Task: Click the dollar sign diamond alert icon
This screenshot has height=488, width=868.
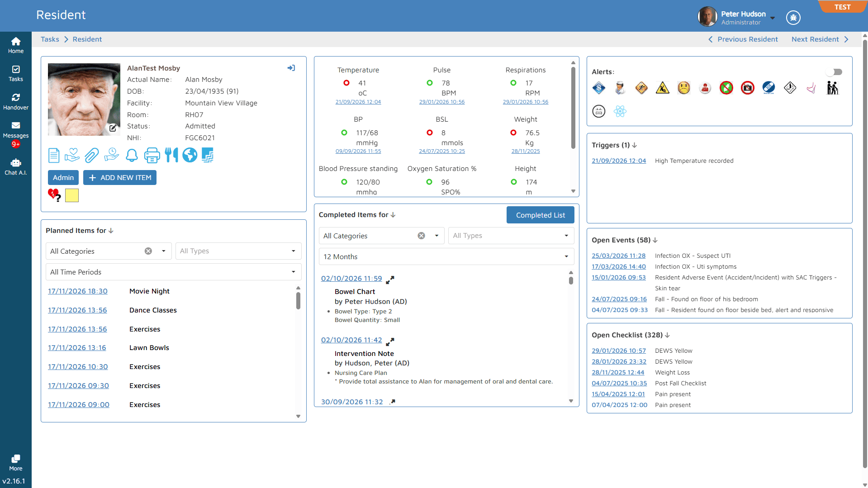Action: [599, 88]
